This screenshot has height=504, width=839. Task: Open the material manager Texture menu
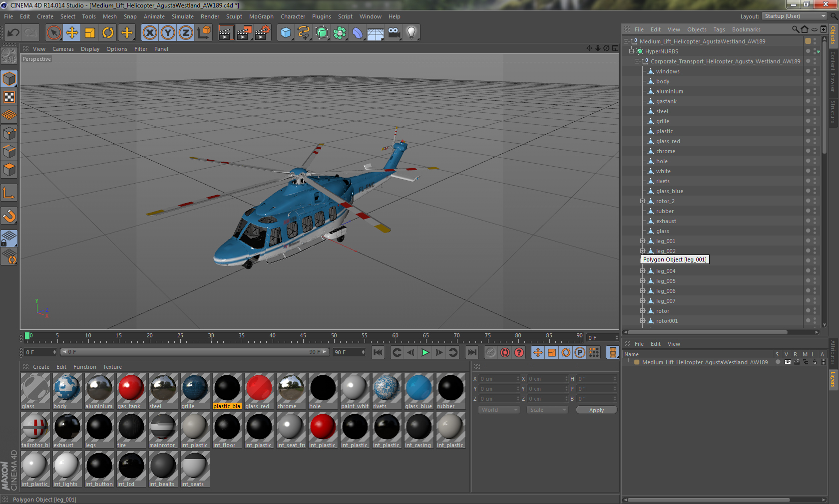112,367
